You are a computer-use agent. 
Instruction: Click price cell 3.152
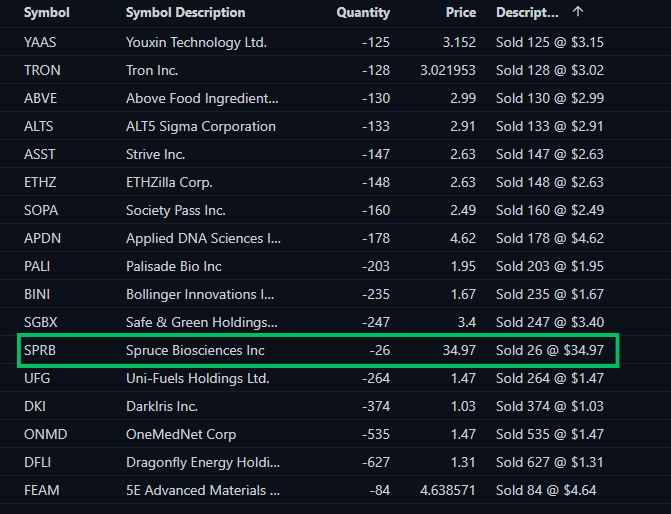tap(459, 42)
